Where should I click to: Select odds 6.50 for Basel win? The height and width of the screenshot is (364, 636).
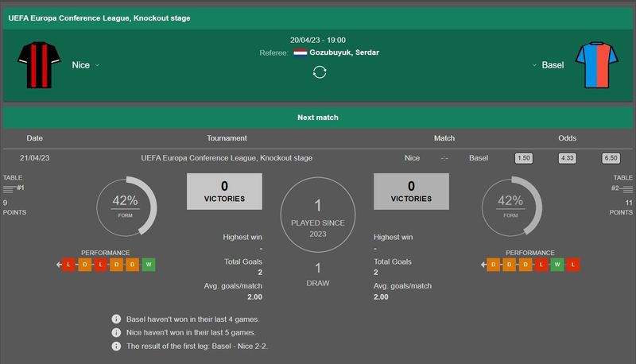pyautogui.click(x=611, y=158)
